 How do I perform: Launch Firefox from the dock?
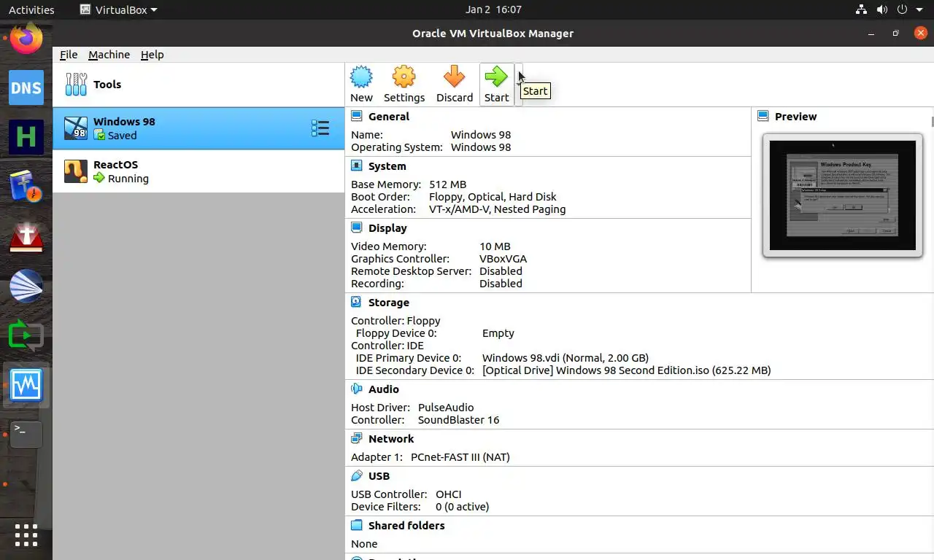tap(26, 38)
